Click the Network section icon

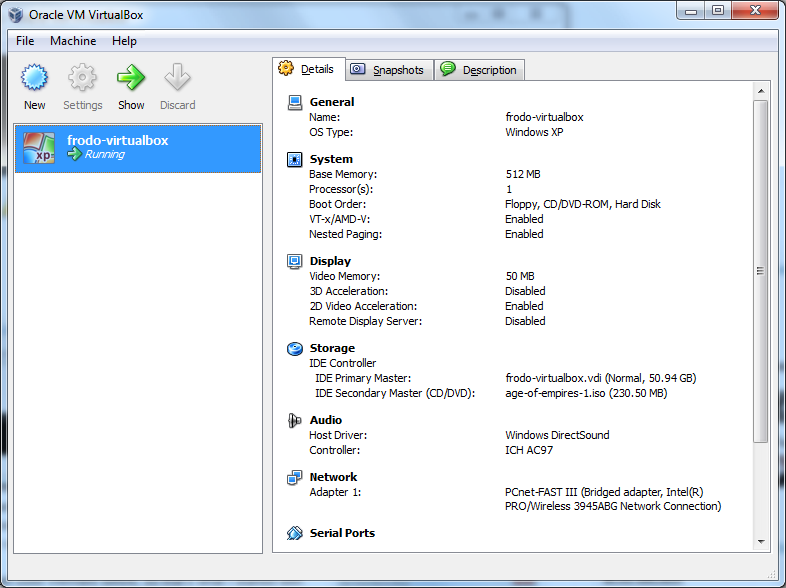click(295, 478)
